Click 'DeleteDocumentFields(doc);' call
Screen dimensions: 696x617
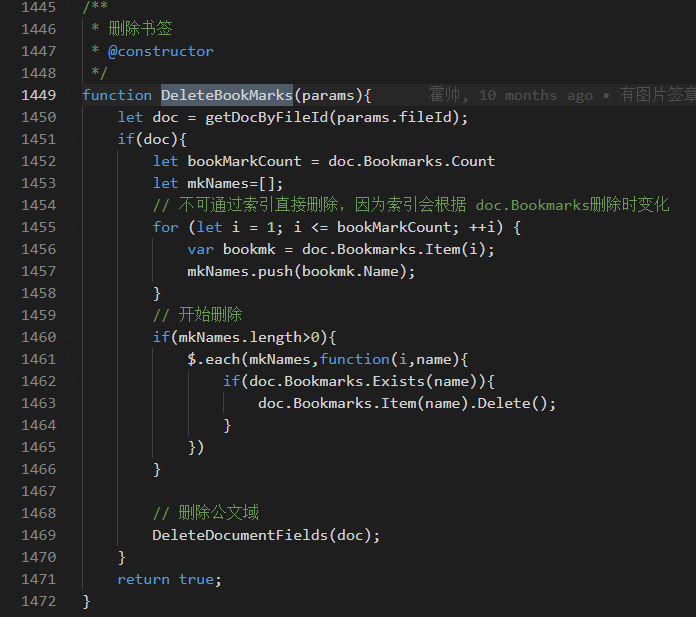coord(266,535)
